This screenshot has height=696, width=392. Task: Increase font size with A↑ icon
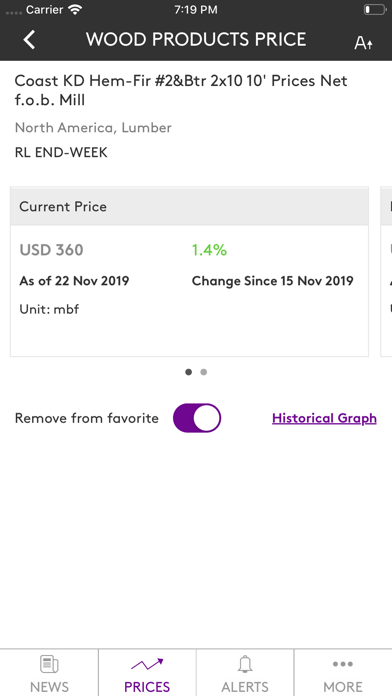[364, 43]
